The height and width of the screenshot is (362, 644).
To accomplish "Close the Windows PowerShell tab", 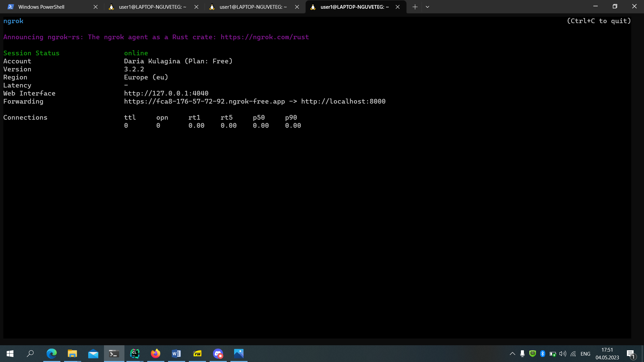I will [96, 7].
